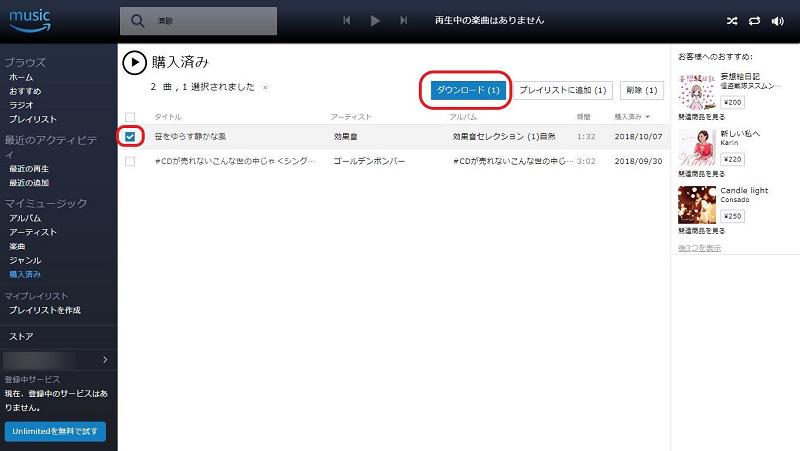
Task: Open artist 効果音
Action: 345,136
